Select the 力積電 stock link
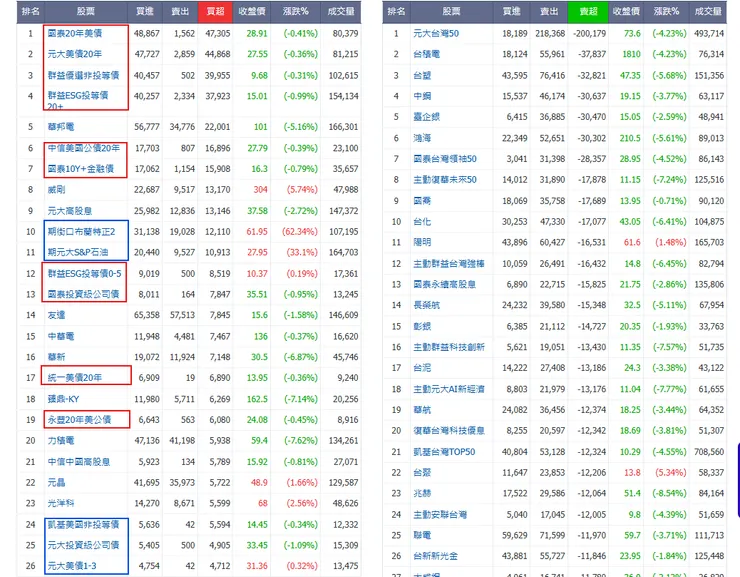Screen dimensions: 740x577 pos(61,441)
